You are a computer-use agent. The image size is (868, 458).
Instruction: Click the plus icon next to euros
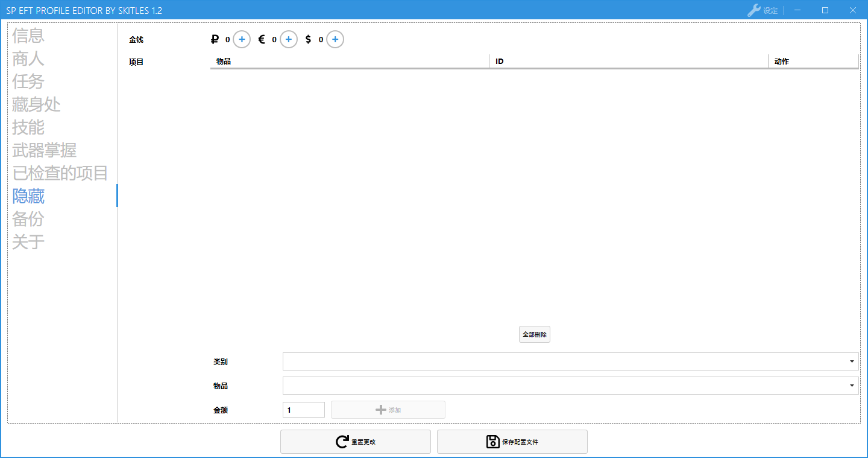tap(288, 39)
